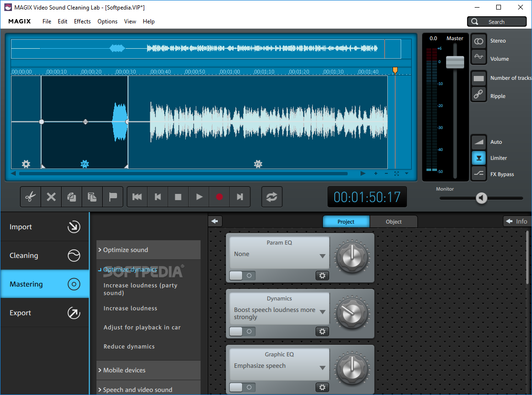Click the Master volume fader
Image resolution: width=532 pixels, height=395 pixels.
[455, 62]
